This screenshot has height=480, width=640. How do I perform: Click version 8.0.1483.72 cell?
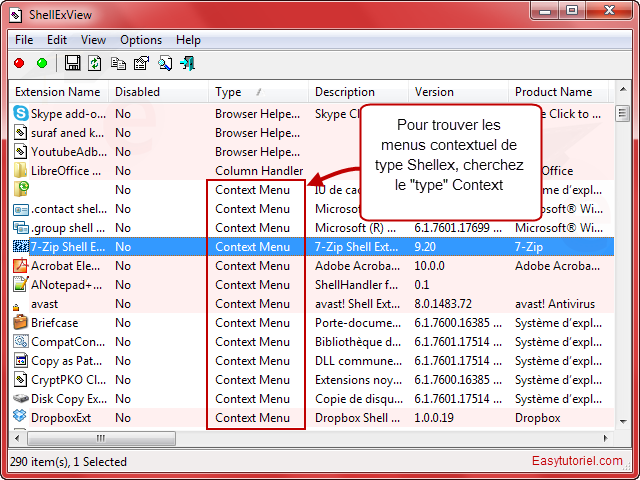[443, 304]
